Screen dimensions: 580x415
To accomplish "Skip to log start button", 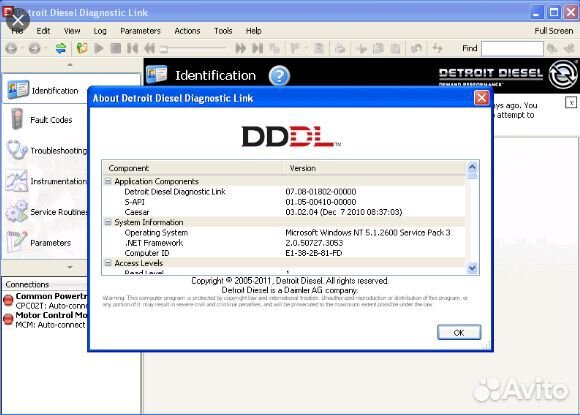I will (x=132, y=48).
